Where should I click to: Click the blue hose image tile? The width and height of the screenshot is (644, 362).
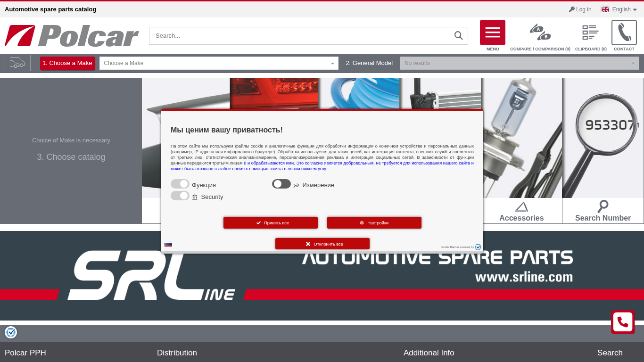click(x=359, y=94)
